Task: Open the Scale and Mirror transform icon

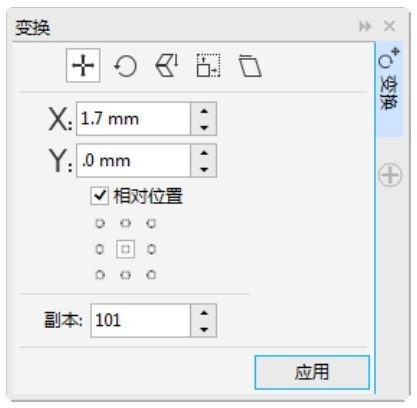Action: [x=167, y=66]
